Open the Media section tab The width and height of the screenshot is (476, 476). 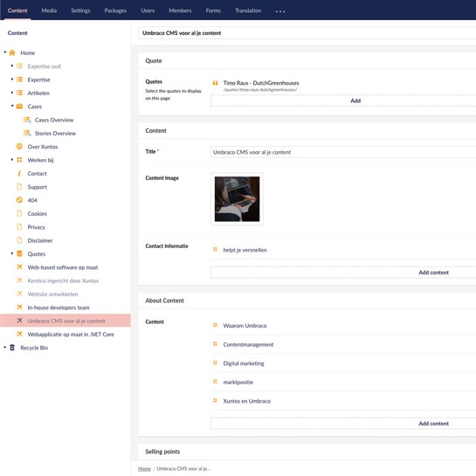tap(49, 10)
